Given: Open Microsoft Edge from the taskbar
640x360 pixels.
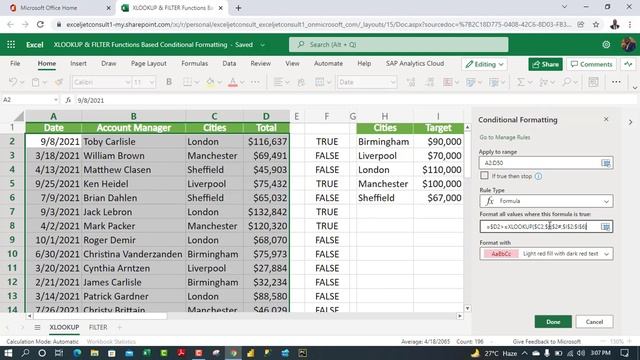Looking at the screenshot, I should pyautogui.click(x=77, y=353).
